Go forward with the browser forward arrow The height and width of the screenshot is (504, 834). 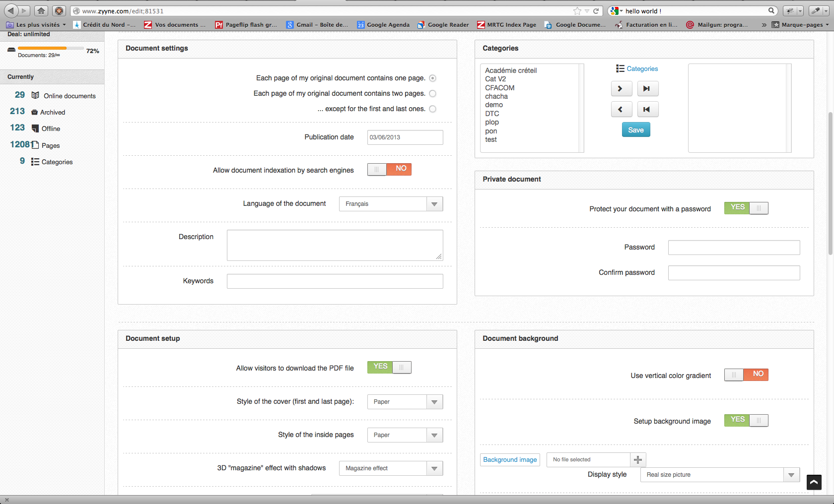pos(24,10)
